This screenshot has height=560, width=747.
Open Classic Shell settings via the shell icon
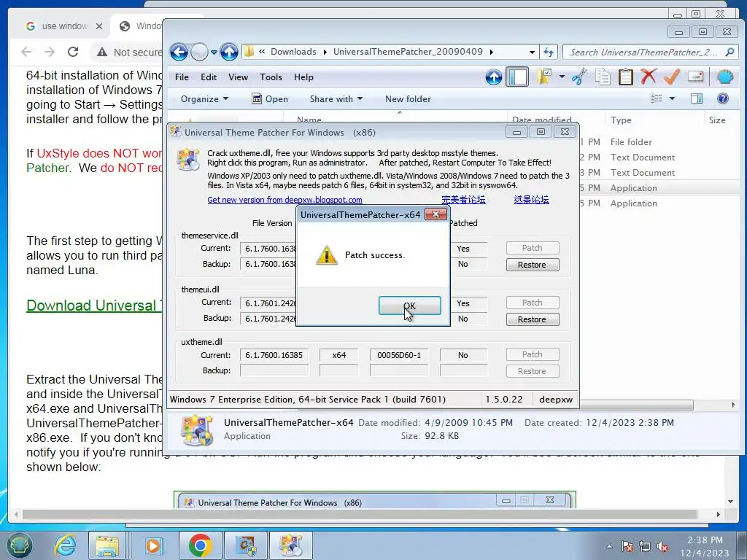724,77
